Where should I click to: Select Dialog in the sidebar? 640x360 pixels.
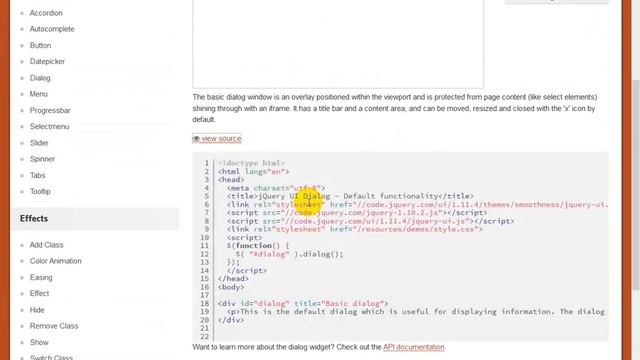point(40,78)
